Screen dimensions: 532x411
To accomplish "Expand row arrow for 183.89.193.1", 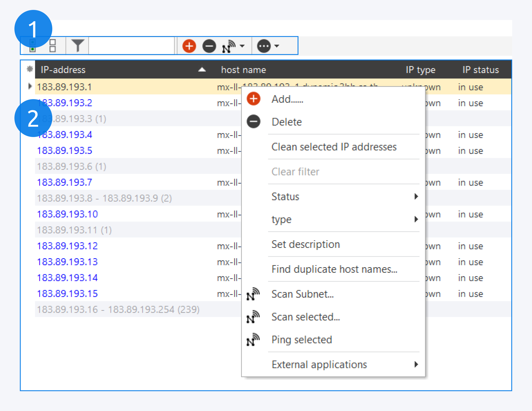I will [x=30, y=87].
